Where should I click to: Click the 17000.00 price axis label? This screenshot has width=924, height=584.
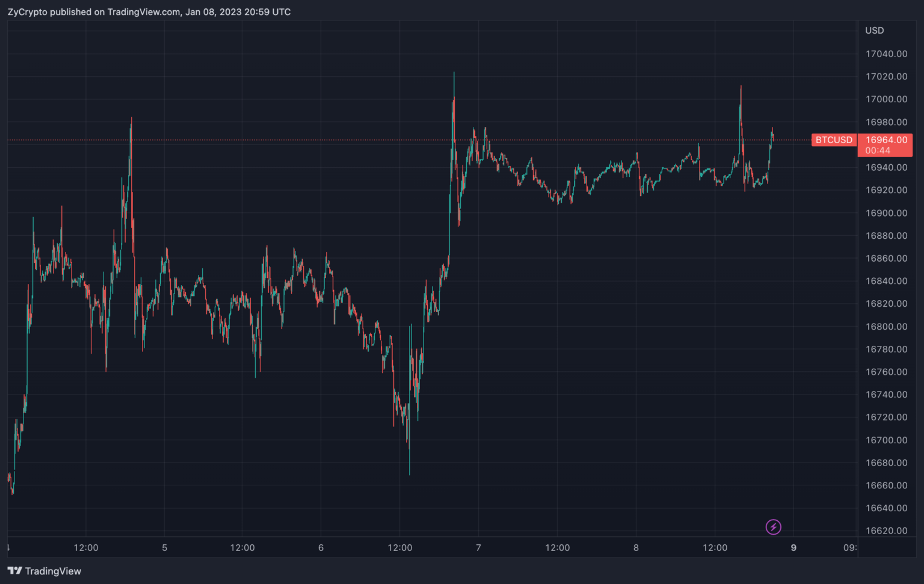(886, 99)
